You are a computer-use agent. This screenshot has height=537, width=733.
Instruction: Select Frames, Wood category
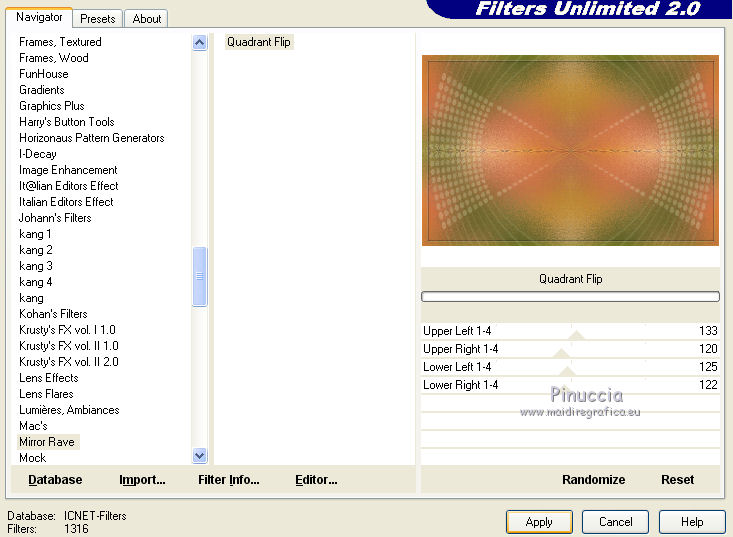tap(54, 58)
